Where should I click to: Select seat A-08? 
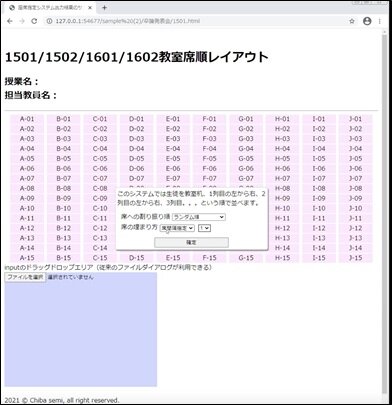tap(27, 188)
